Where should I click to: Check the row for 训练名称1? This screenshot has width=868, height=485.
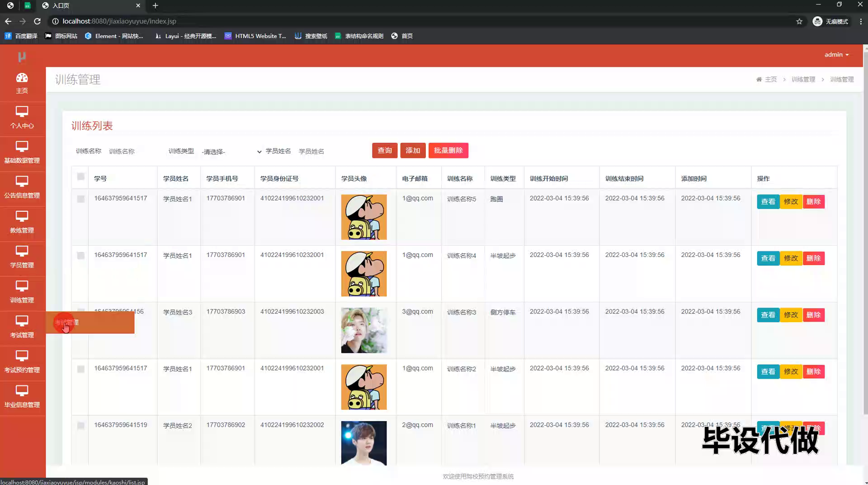click(80, 425)
